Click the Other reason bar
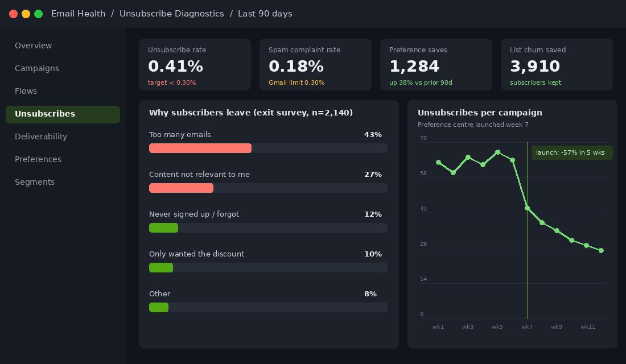 tap(268, 307)
